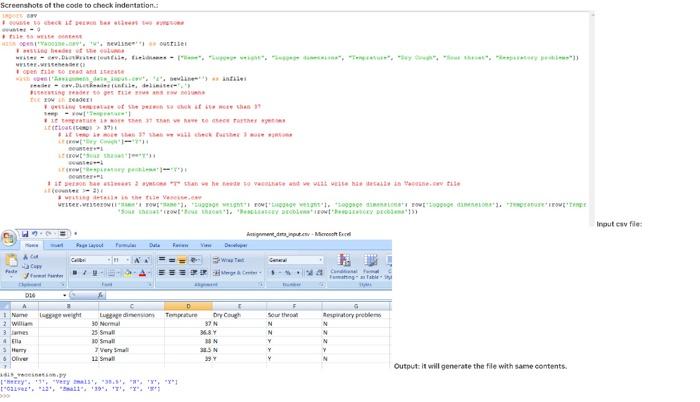Click the Select All corner button

point(5,306)
